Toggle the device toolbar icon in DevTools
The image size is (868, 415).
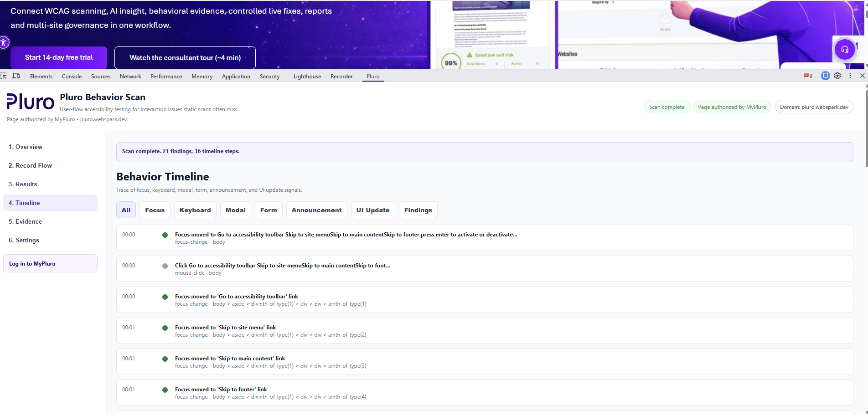[x=16, y=76]
